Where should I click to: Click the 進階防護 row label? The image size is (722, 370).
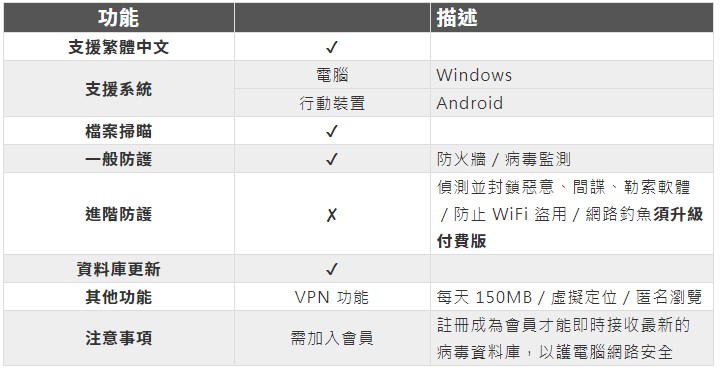pos(119,214)
